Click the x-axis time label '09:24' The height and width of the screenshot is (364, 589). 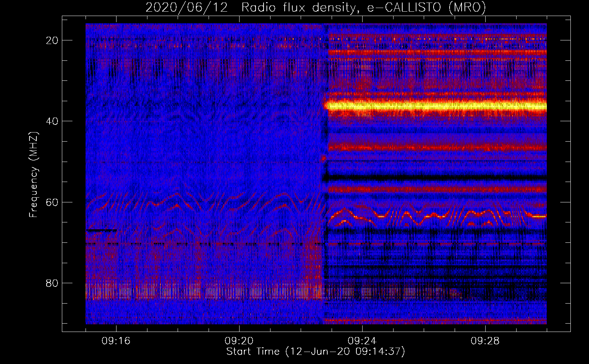pos(362,341)
